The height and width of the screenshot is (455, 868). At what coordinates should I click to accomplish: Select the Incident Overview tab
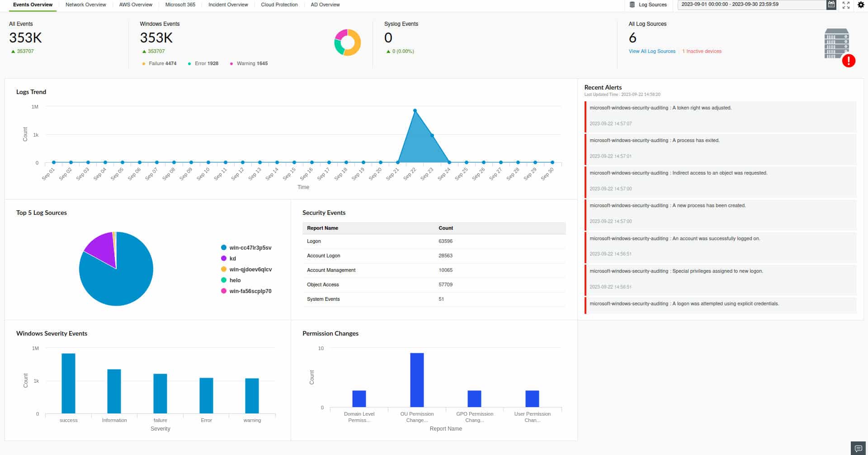click(x=227, y=5)
